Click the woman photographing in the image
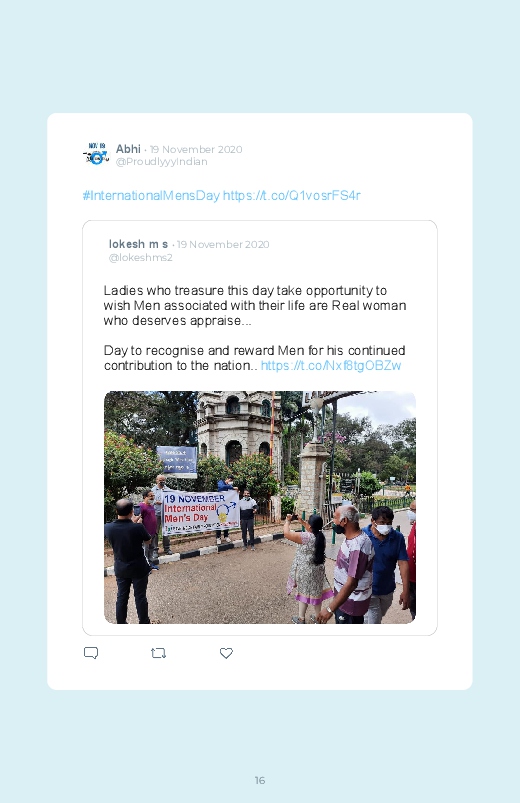Image resolution: width=520 pixels, height=803 pixels. pos(308,568)
